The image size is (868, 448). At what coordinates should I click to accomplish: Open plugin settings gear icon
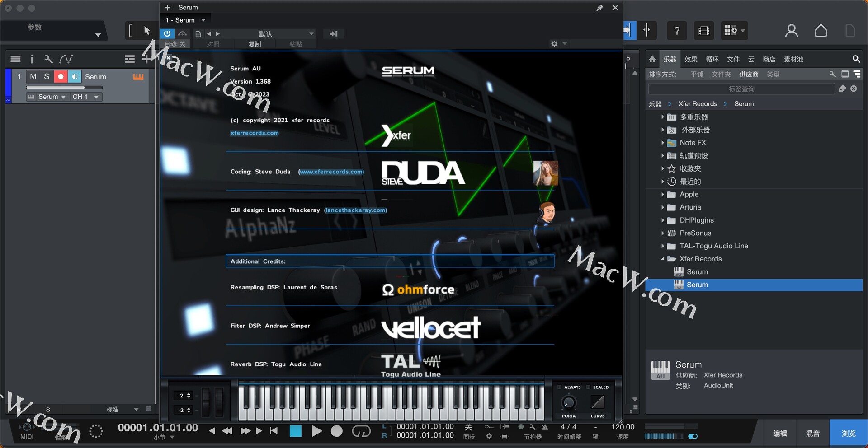(x=554, y=44)
